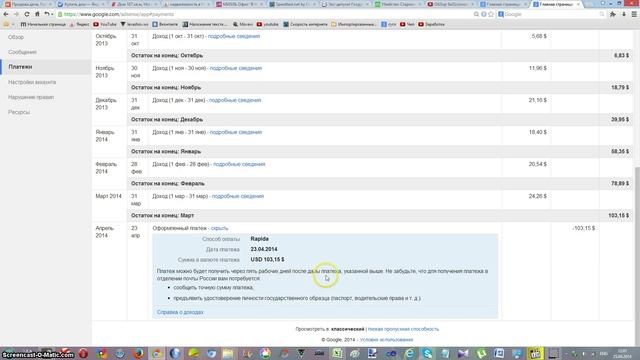
Task: Launch Firefox from the taskbar
Action: coord(138,353)
